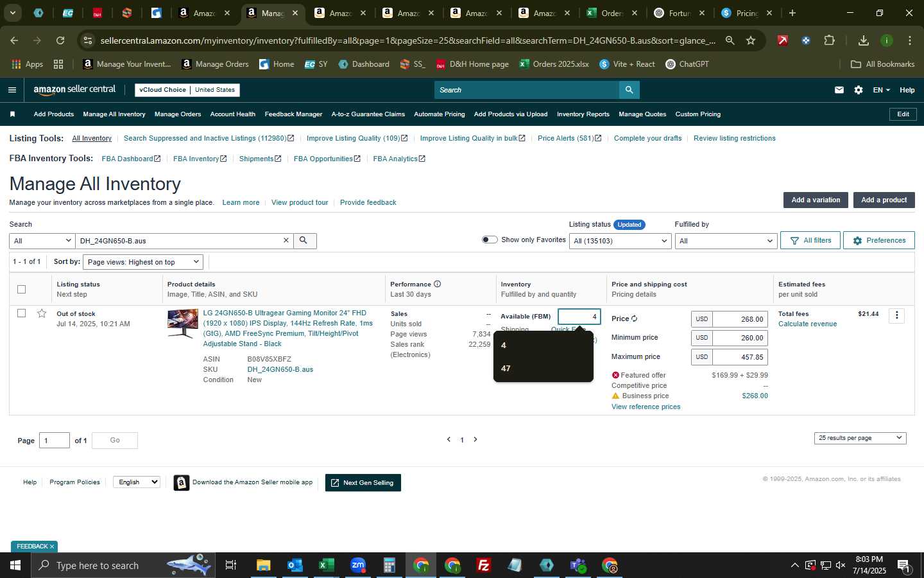Open the Listing status dropdown All (135103)

pyautogui.click(x=620, y=241)
